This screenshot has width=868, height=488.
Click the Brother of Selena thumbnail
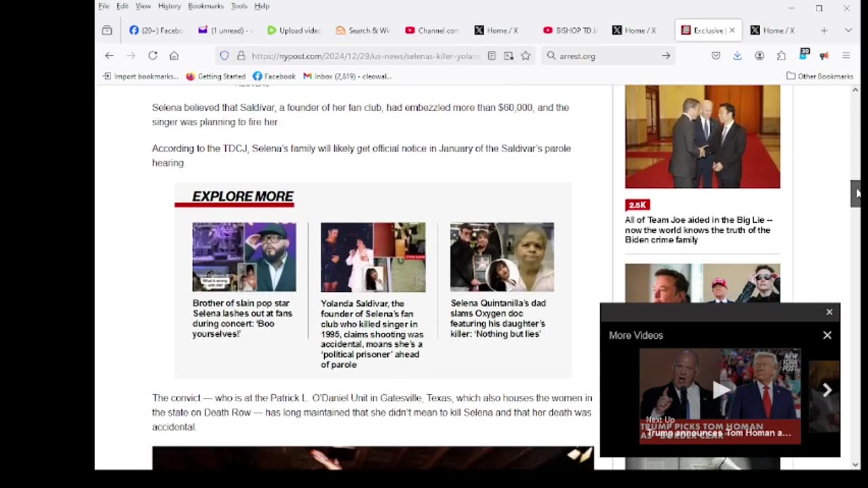point(244,257)
